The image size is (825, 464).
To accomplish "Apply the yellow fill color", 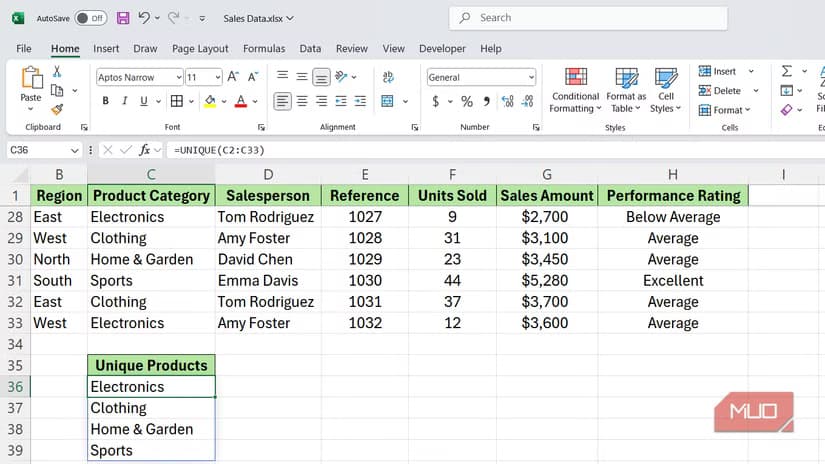I will (210, 101).
